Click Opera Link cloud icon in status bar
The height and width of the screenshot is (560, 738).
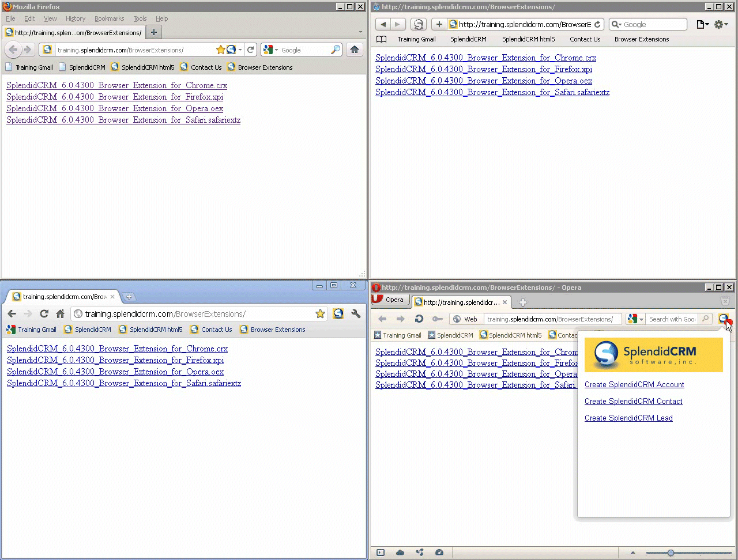click(400, 553)
